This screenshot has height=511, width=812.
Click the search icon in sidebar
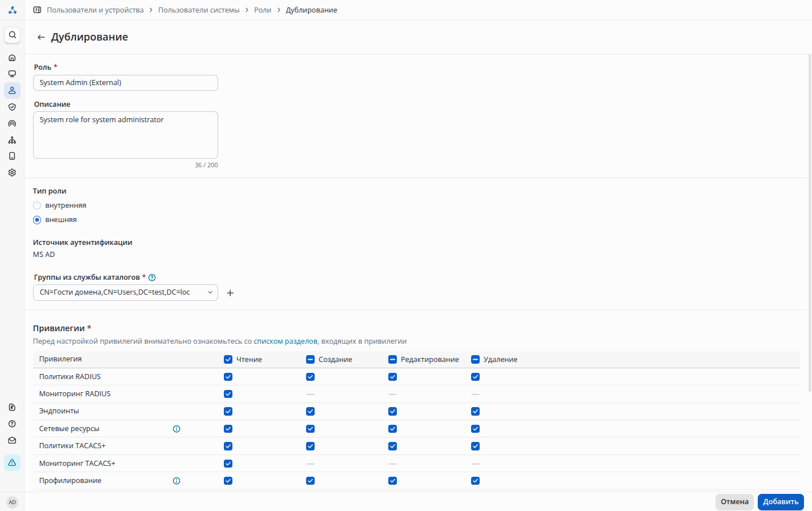pyautogui.click(x=12, y=35)
